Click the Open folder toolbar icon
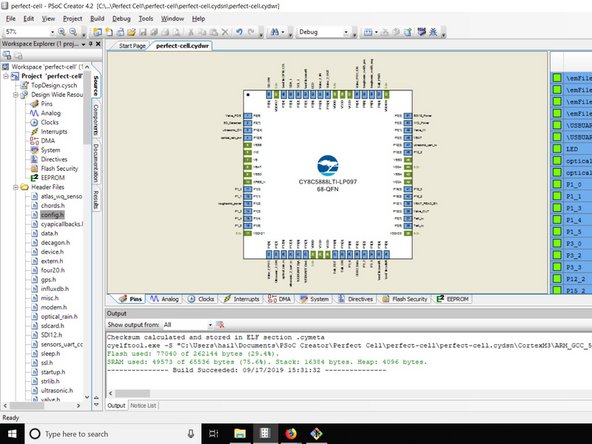The image size is (592, 444). click(x=131, y=32)
